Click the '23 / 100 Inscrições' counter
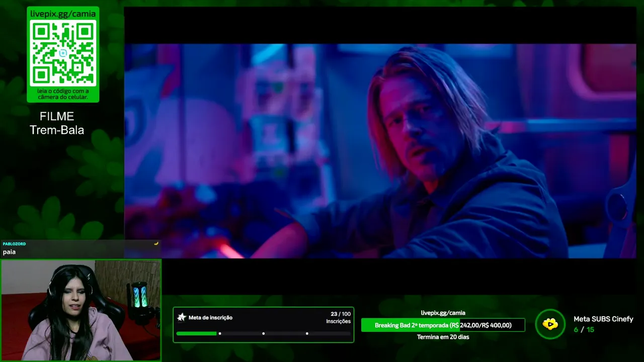This screenshot has width=644, height=362. point(339,317)
